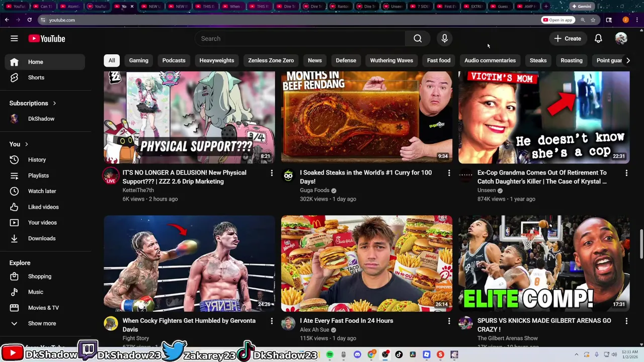Open Playlists in the sidebar
Image resolution: width=644 pixels, height=362 pixels.
point(45,175)
